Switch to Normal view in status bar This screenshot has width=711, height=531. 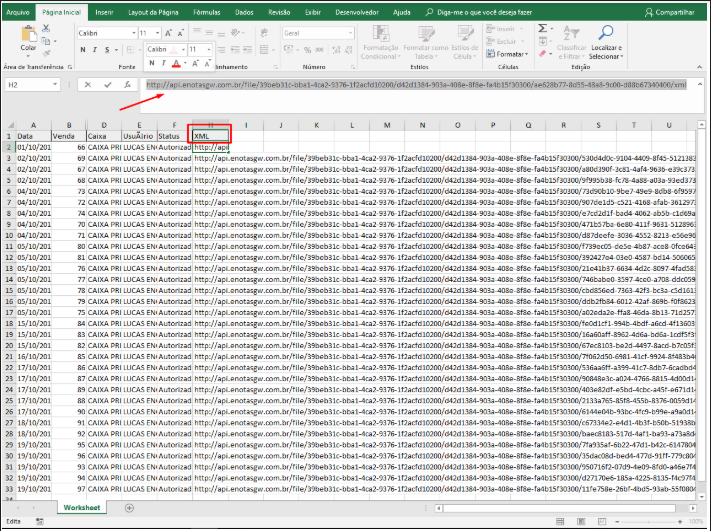[560, 521]
